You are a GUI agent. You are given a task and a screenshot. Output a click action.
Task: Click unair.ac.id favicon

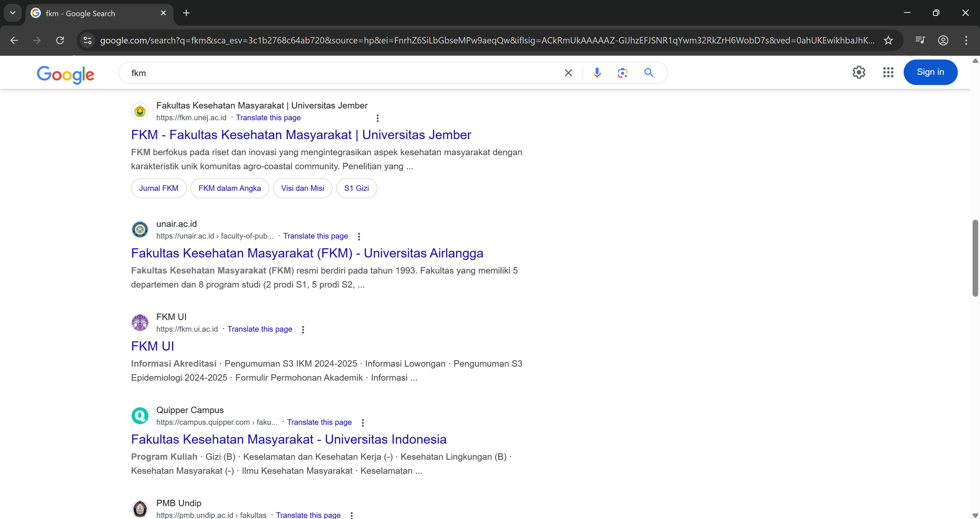click(140, 230)
